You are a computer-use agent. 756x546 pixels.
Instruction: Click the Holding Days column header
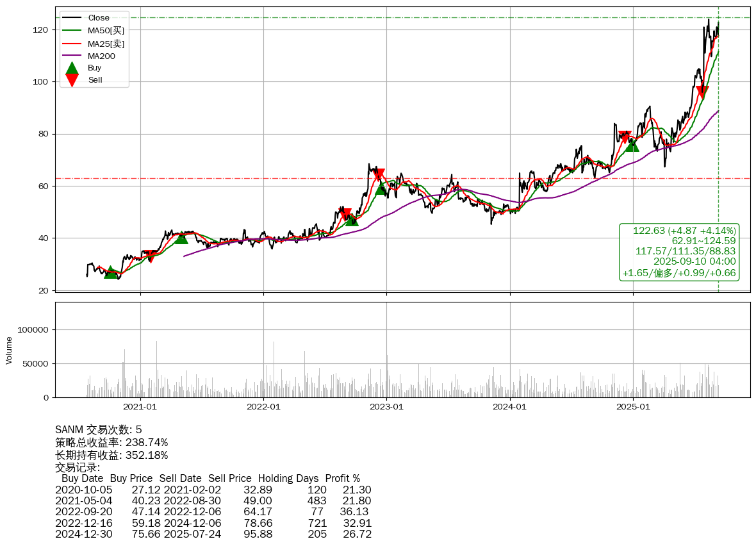(x=288, y=479)
